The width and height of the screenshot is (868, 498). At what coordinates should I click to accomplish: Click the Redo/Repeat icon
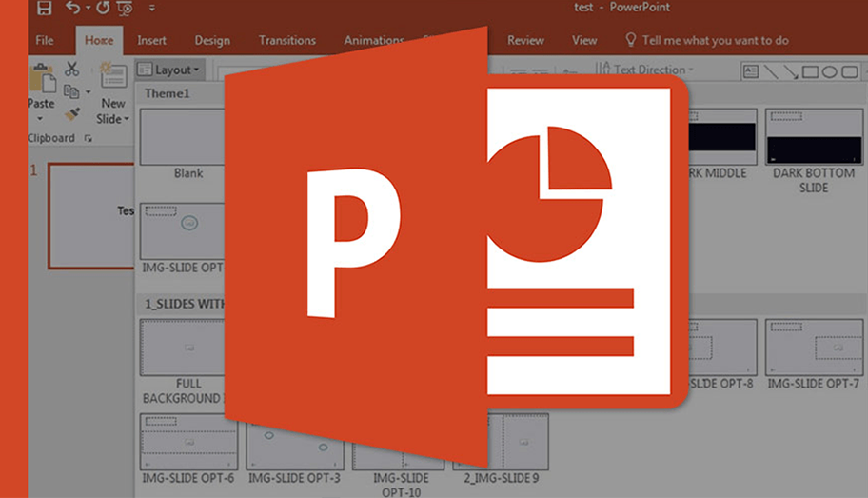[103, 8]
